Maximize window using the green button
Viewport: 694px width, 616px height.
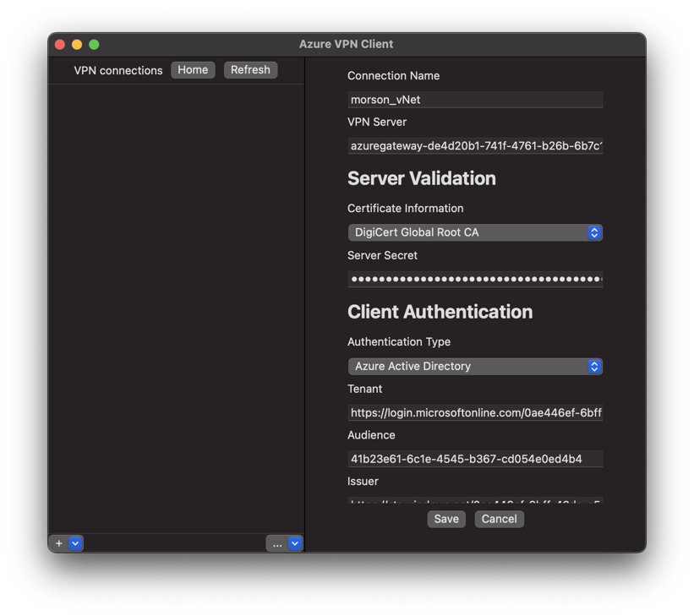click(x=94, y=45)
